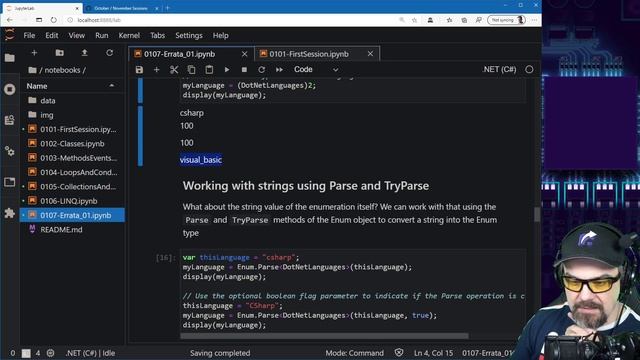640x360 pixels.
Task: Sort files by the Name column header
Action: tap(71, 86)
